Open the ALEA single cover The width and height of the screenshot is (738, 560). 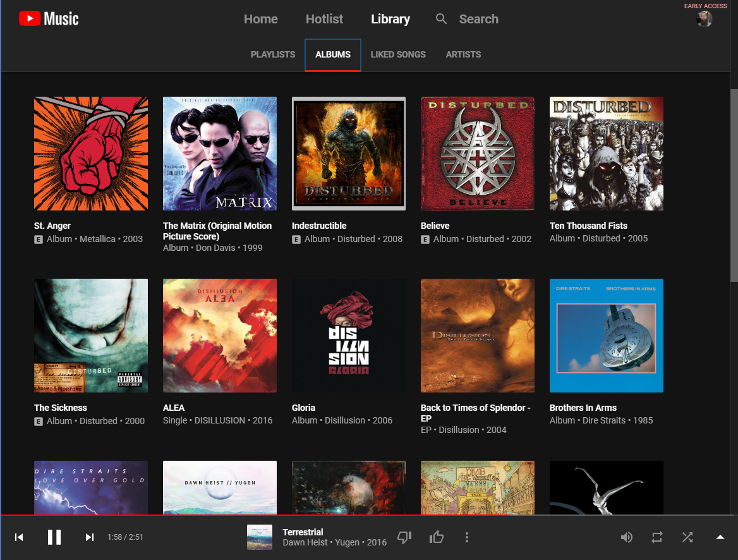point(220,336)
